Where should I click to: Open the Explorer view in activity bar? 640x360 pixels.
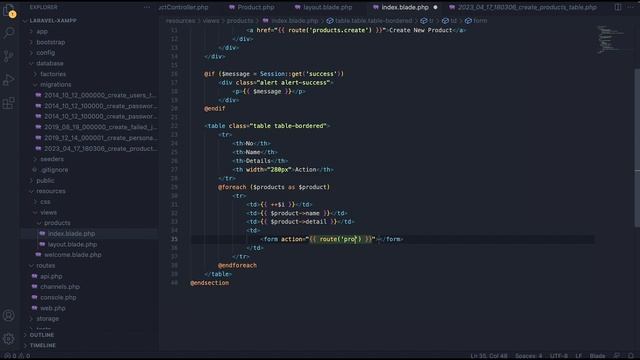9,10
